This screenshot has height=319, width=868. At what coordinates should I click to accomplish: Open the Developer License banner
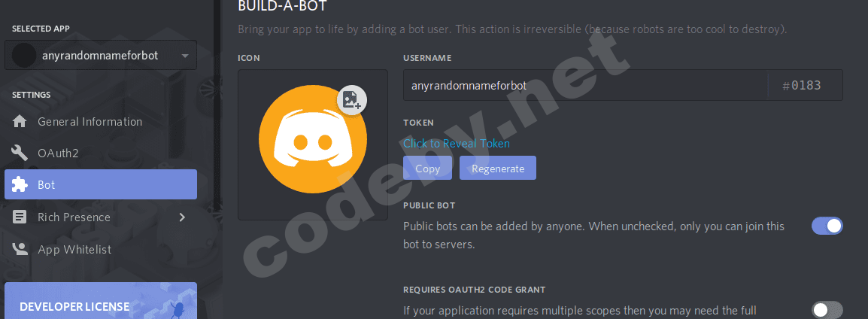101,301
